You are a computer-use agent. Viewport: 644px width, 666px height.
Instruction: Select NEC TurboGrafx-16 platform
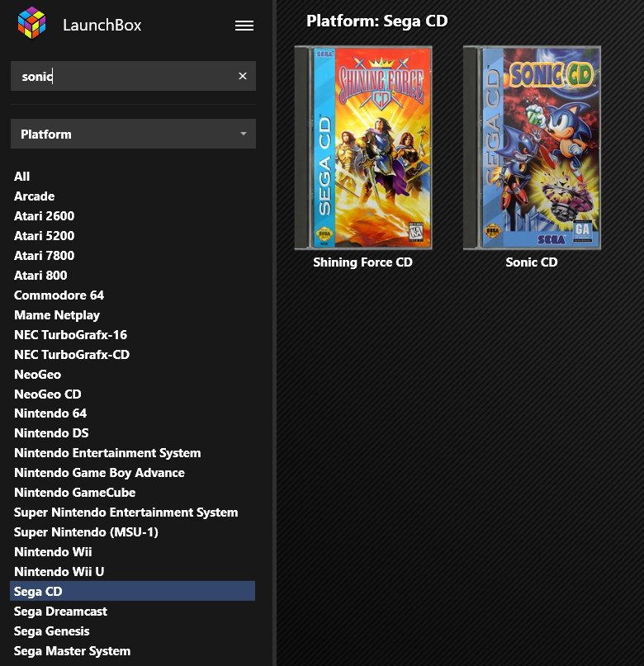70,335
